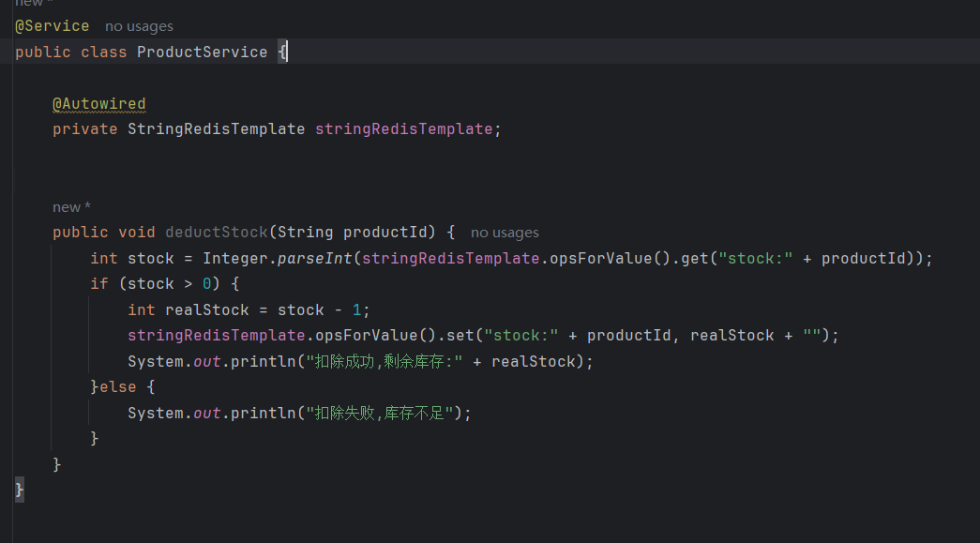Click the 'void' keyword in method declaration
The height and width of the screenshot is (543, 980).
(137, 233)
